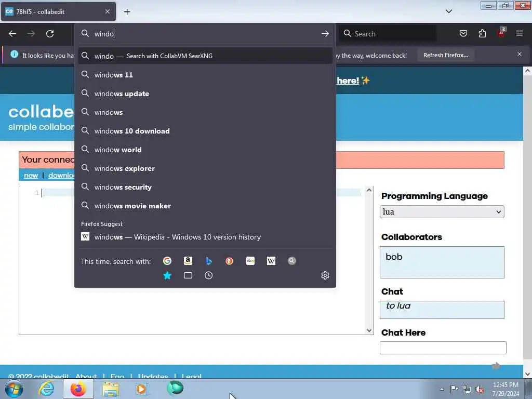Screen dimensions: 532x399
Task: Open Windows Media Player taskbar icon
Action: 142,389
